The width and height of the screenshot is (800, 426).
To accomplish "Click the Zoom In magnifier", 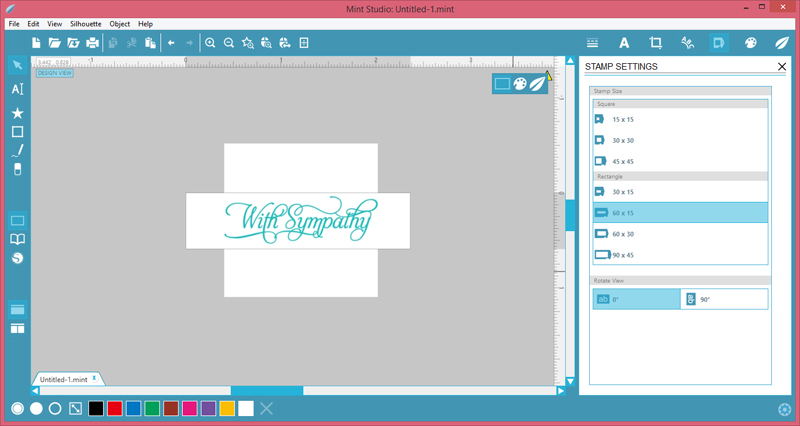I will pos(210,43).
